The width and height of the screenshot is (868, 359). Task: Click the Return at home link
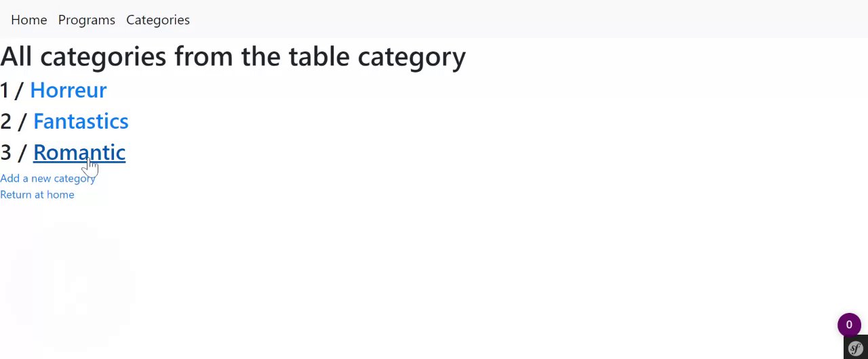(x=37, y=194)
